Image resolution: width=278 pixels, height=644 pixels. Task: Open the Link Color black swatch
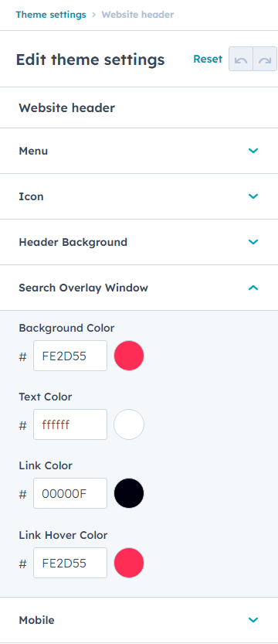(x=129, y=493)
